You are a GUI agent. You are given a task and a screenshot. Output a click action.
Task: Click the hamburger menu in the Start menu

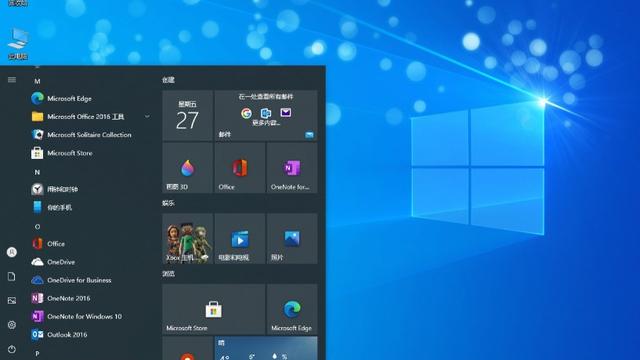12,80
